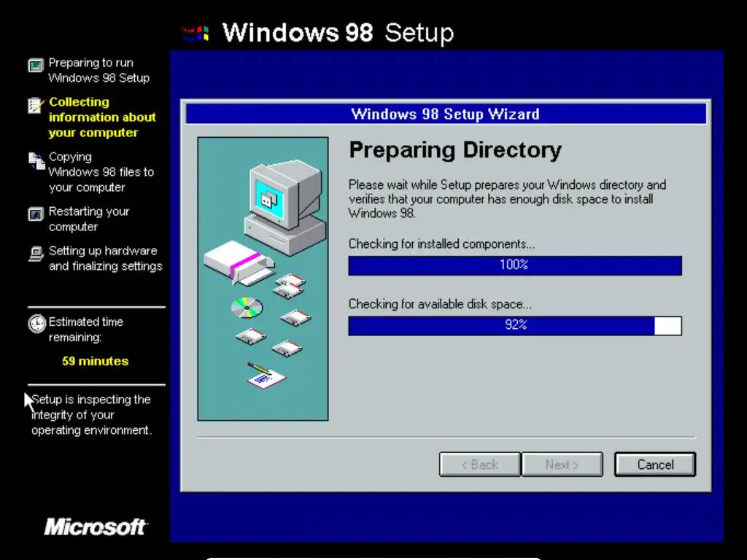
Task: Click the 'Preparing Directory' heading
Action: click(x=455, y=150)
